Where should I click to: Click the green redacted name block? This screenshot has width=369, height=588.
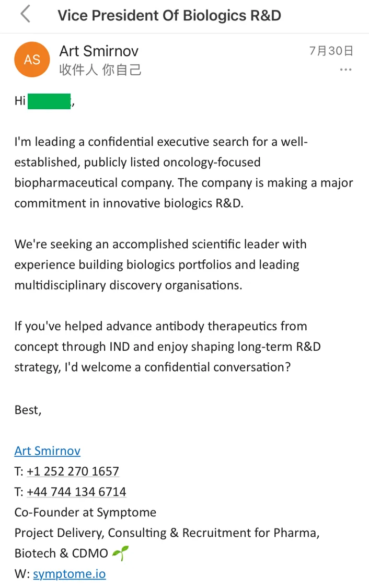49,101
